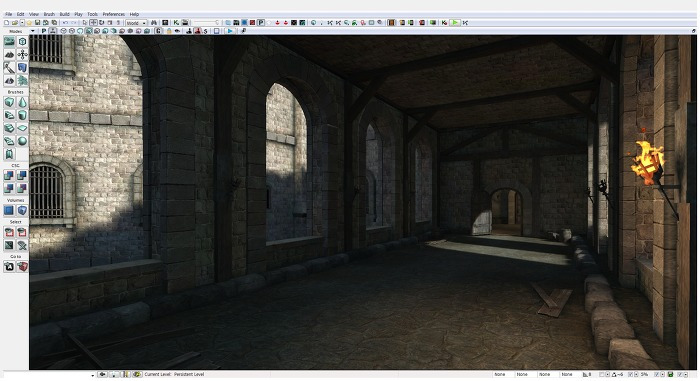
Task: Open Landscape editing mode
Action: 9,80
